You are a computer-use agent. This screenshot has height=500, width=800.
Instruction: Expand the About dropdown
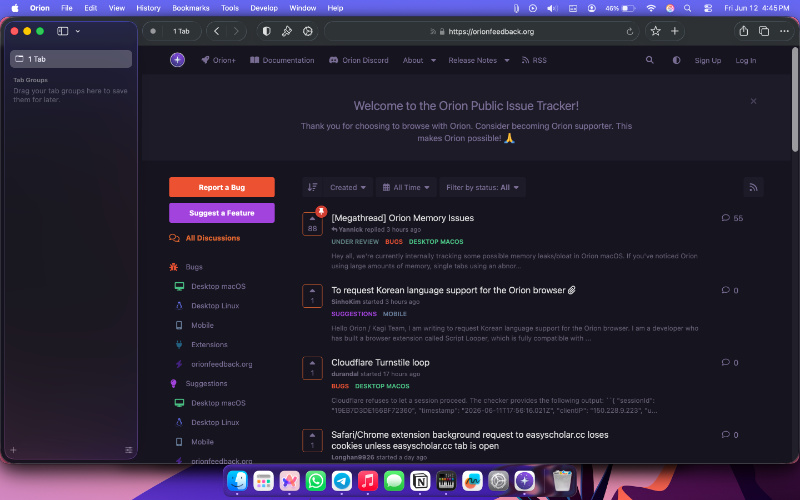coord(419,60)
